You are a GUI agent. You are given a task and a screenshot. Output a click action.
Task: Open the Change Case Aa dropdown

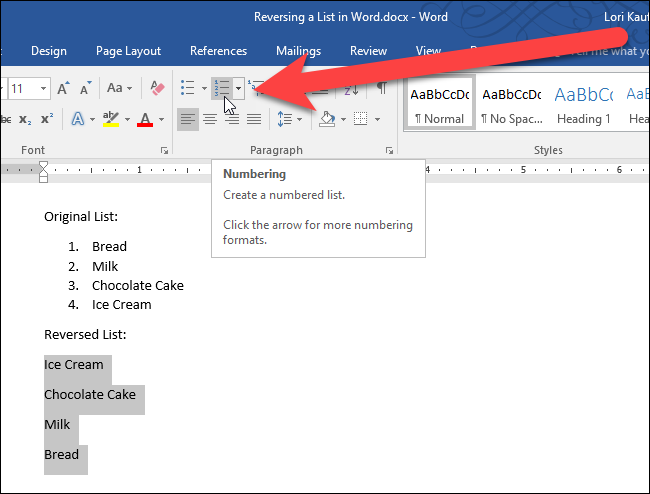(119, 88)
